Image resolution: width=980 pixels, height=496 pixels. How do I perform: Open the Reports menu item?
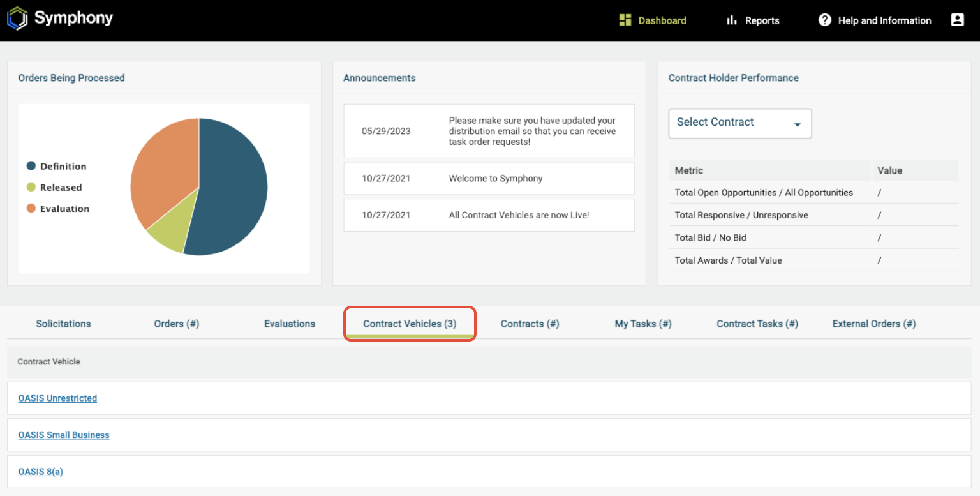click(x=753, y=20)
